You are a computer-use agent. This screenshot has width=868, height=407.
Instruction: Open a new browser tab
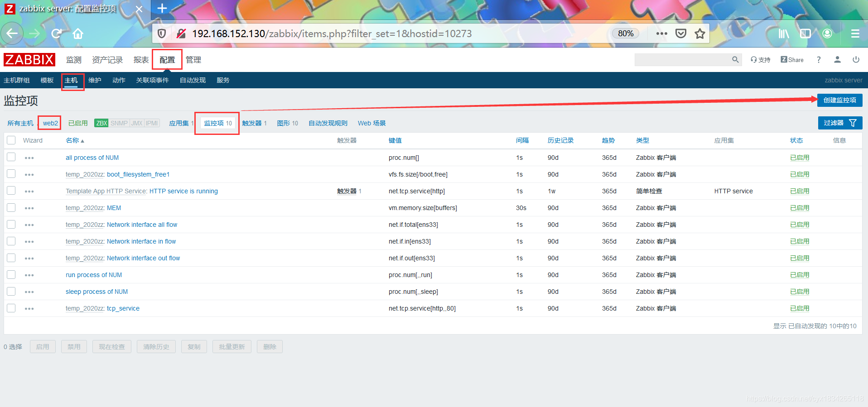(162, 8)
